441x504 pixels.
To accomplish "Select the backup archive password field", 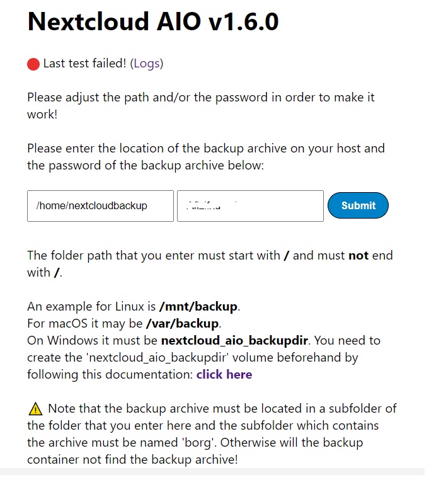I will pyautogui.click(x=250, y=205).
